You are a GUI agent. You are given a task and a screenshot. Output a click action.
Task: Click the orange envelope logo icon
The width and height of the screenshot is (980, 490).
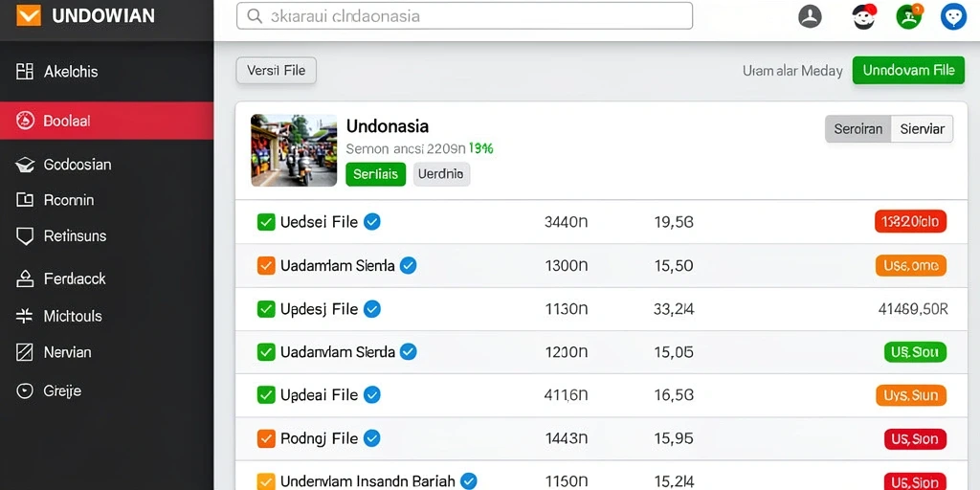coord(29,15)
